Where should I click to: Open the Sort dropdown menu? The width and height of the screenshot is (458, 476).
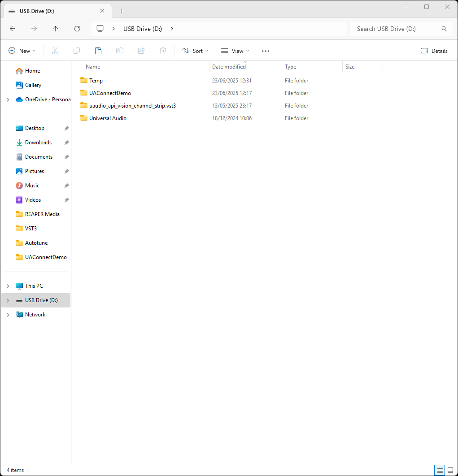195,51
